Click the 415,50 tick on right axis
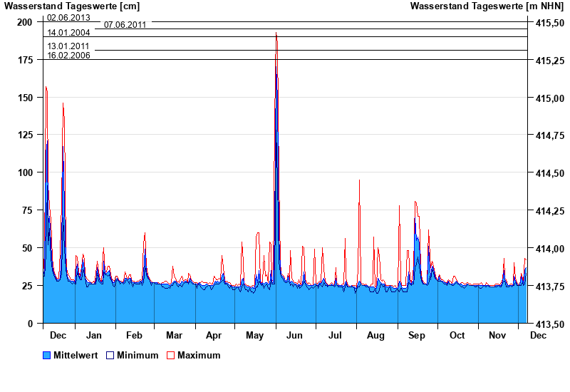Viewport: 570px width, 392px height. [x=549, y=23]
